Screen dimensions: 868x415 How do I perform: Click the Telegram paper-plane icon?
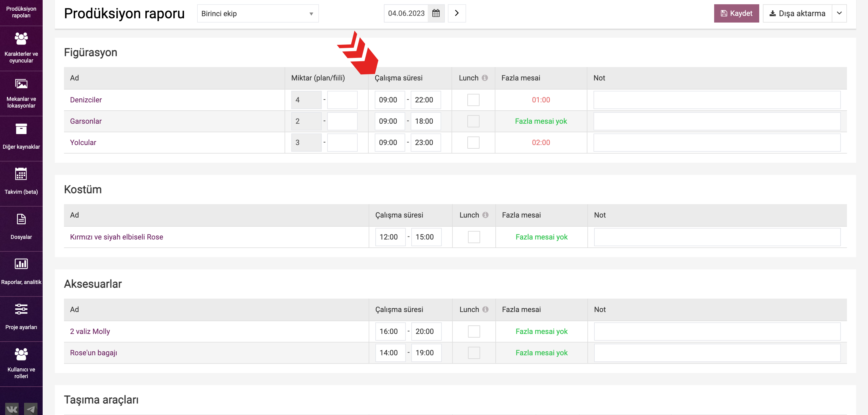[x=31, y=409]
